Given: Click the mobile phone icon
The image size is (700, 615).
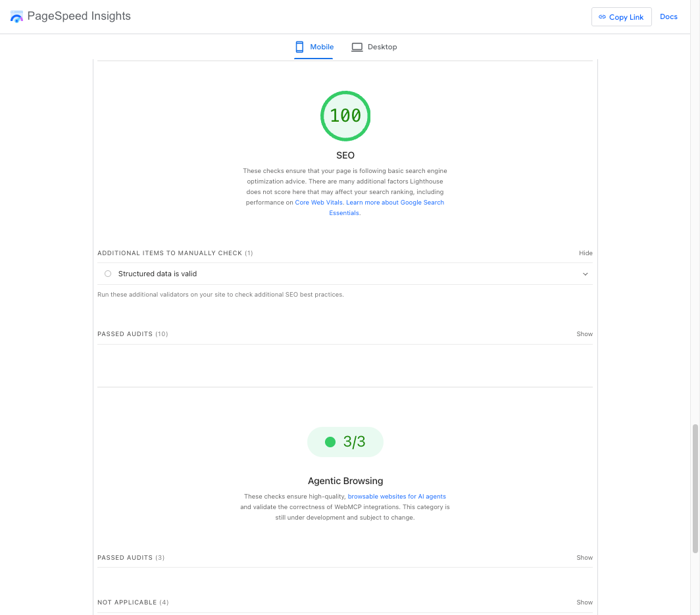Looking at the screenshot, I should coord(299,47).
